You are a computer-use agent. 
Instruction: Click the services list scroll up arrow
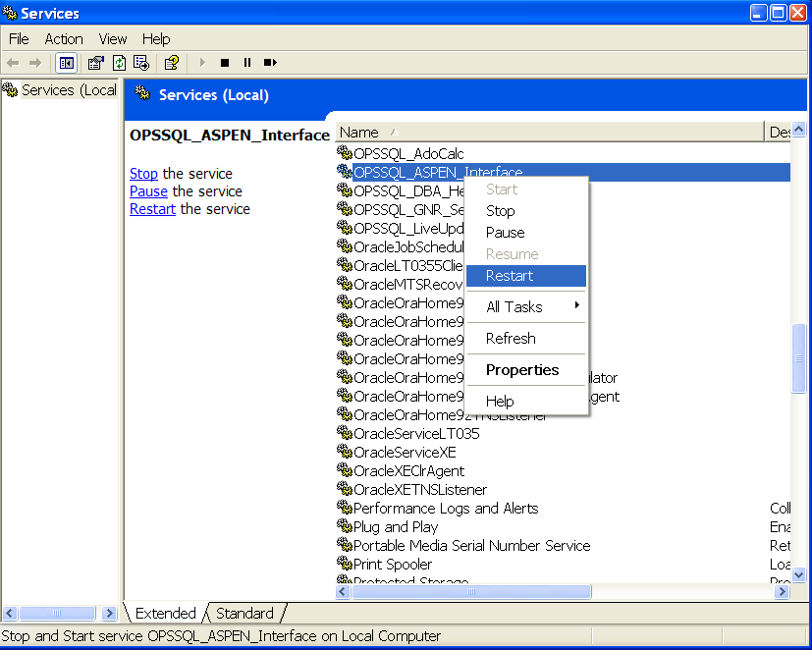tap(798, 129)
